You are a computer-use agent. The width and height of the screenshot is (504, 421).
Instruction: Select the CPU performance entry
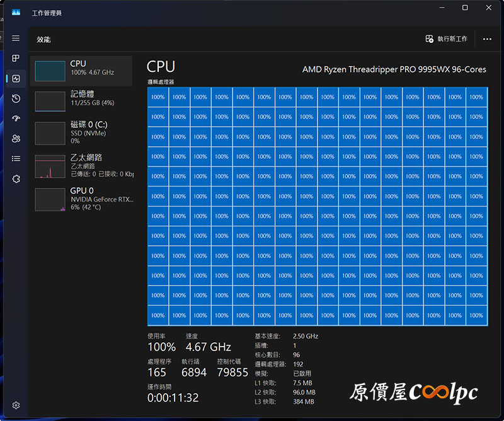(81, 71)
